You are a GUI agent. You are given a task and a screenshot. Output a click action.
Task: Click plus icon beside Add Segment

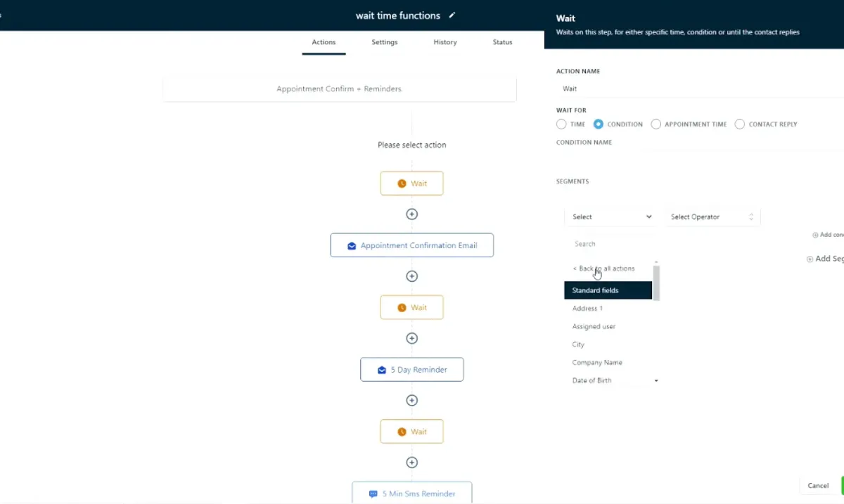[810, 259]
